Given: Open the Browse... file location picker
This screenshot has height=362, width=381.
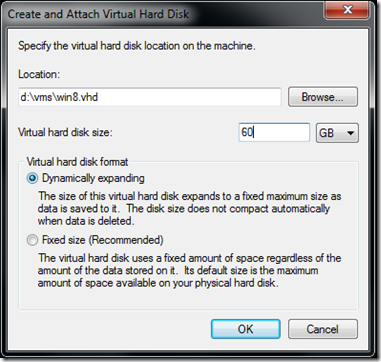Looking at the screenshot, I should click(x=323, y=97).
